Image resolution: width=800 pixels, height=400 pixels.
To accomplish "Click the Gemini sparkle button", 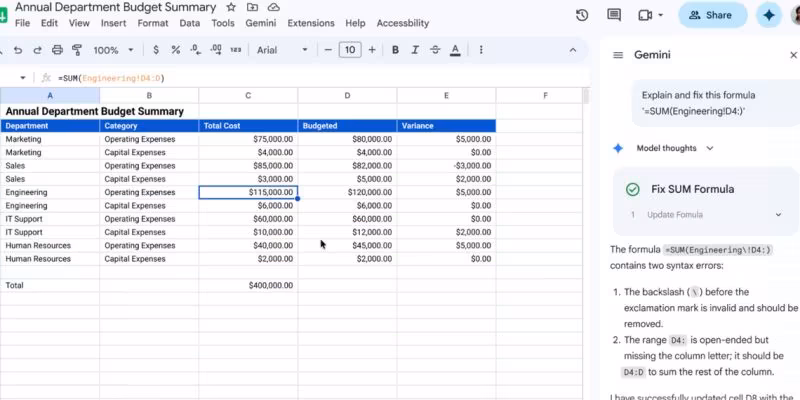I will click(769, 15).
